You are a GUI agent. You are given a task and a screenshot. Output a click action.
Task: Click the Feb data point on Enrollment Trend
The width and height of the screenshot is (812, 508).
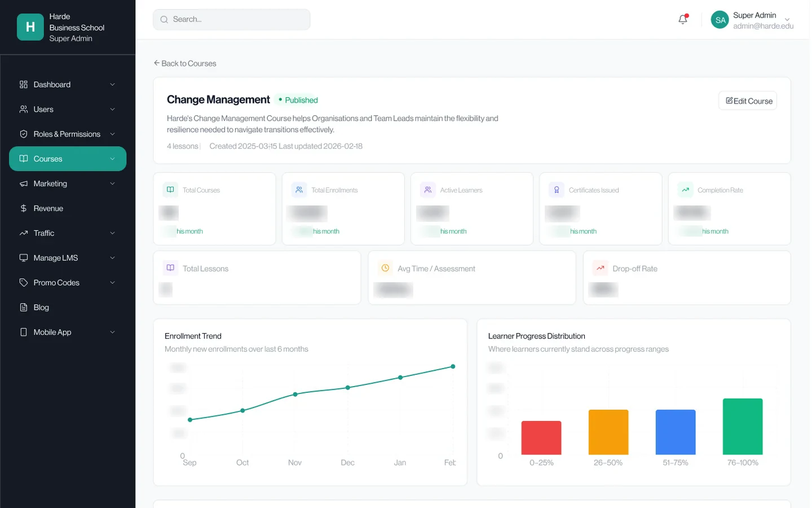pyautogui.click(x=453, y=367)
